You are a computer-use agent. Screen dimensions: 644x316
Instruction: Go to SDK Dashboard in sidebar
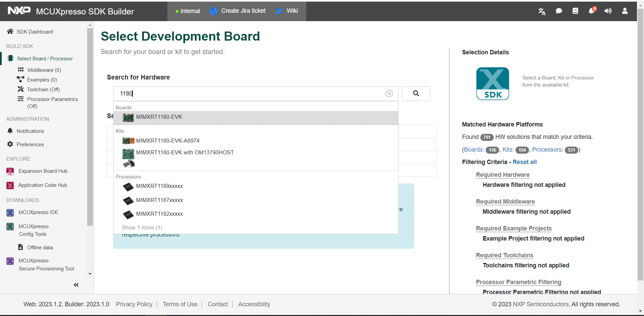tap(35, 32)
